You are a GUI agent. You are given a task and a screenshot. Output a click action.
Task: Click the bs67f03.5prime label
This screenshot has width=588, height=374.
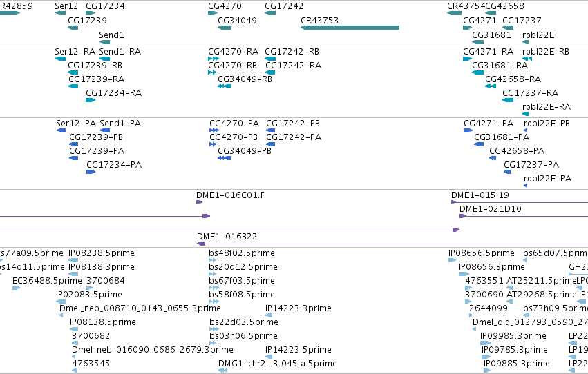(242, 281)
